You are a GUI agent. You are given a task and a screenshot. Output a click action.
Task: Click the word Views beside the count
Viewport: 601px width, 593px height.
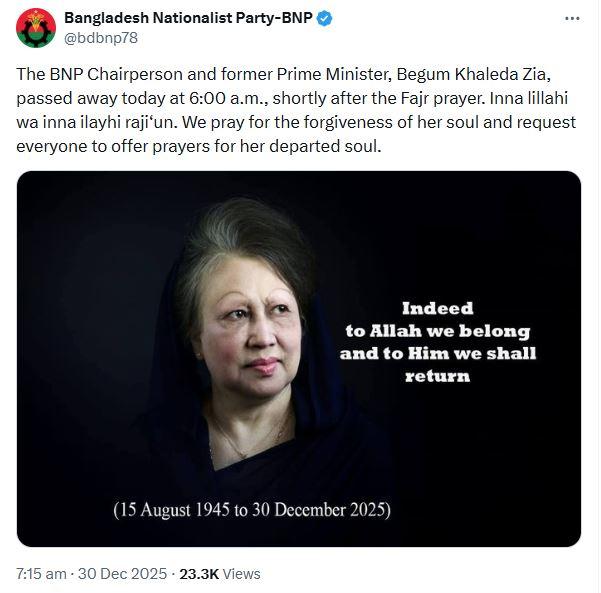tap(243, 574)
